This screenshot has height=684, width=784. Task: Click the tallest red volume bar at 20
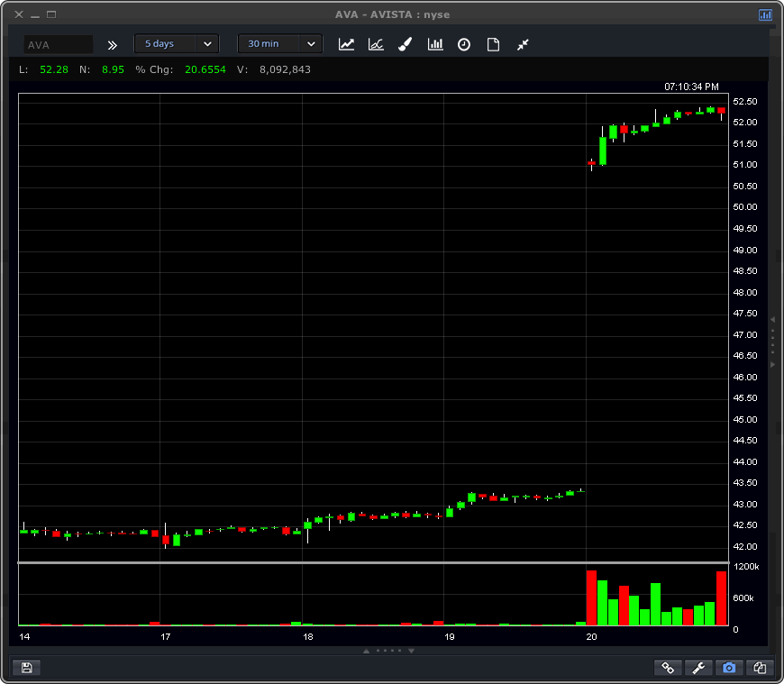(591, 597)
